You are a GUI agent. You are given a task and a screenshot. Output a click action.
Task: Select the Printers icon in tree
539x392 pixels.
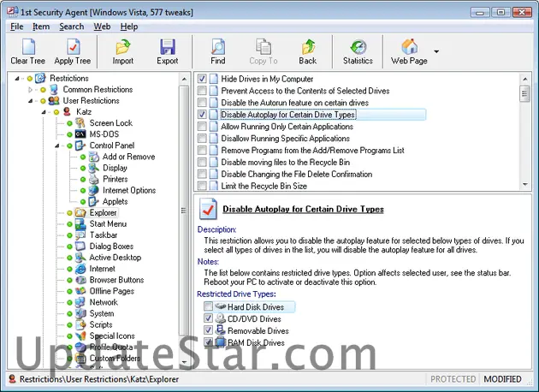click(93, 179)
